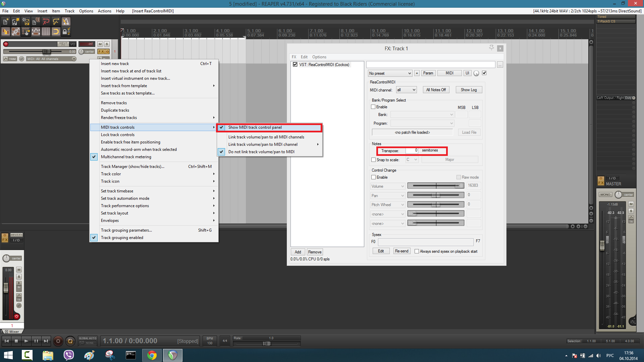
Task: Check the Snap to scale option
Action: pyautogui.click(x=374, y=160)
